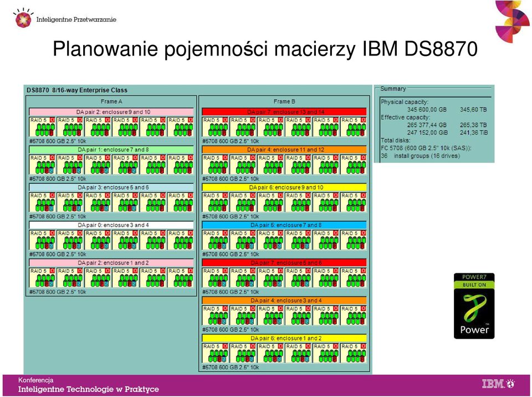Select first RAID 5 array under DA pair 4: enclosure 3 and 4
The image size is (532, 397).
point(215,315)
